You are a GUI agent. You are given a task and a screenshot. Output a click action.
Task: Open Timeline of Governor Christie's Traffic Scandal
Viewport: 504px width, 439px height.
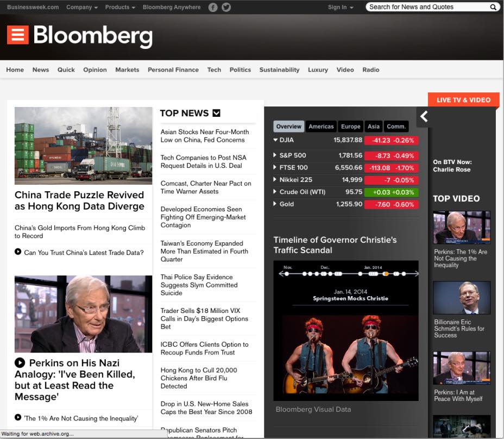click(x=335, y=244)
